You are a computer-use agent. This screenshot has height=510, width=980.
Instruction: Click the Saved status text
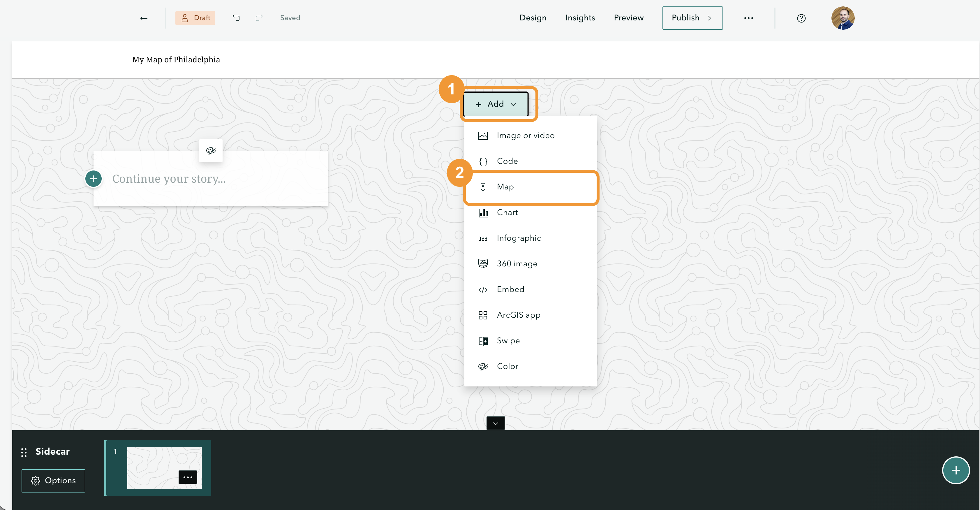tap(290, 18)
